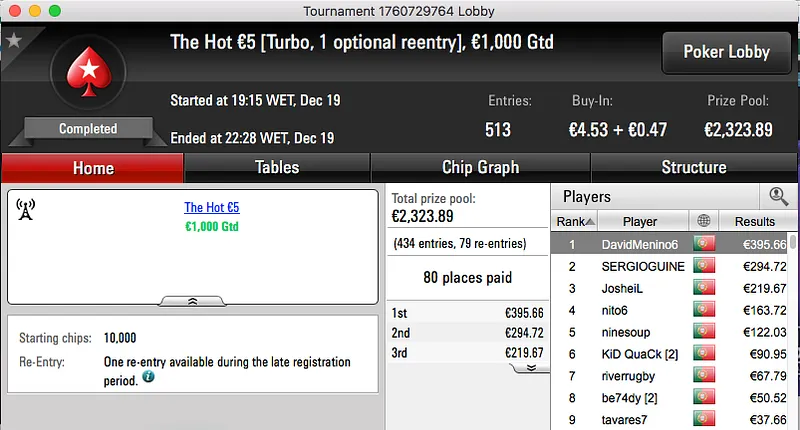Image resolution: width=800 pixels, height=430 pixels.
Task: Sort by the Results column header
Action: point(753,221)
